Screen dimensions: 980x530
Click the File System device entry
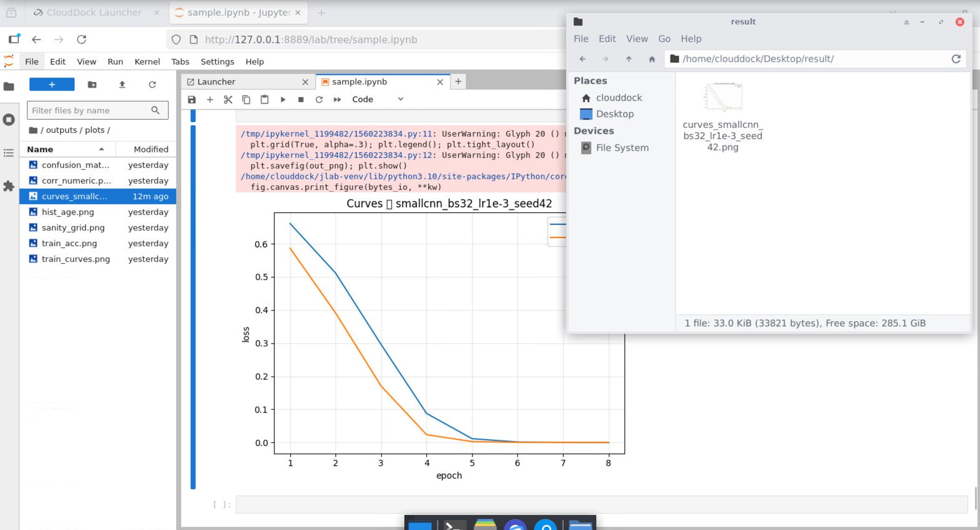click(622, 147)
